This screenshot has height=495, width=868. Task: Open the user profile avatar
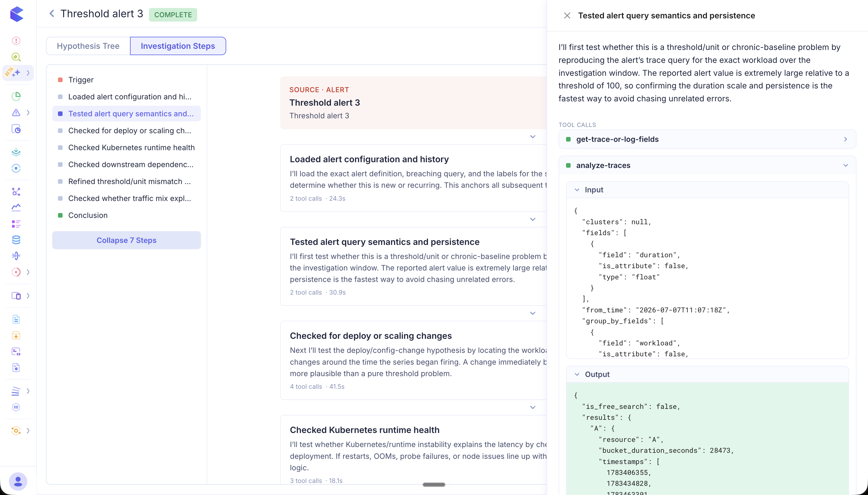click(18, 482)
